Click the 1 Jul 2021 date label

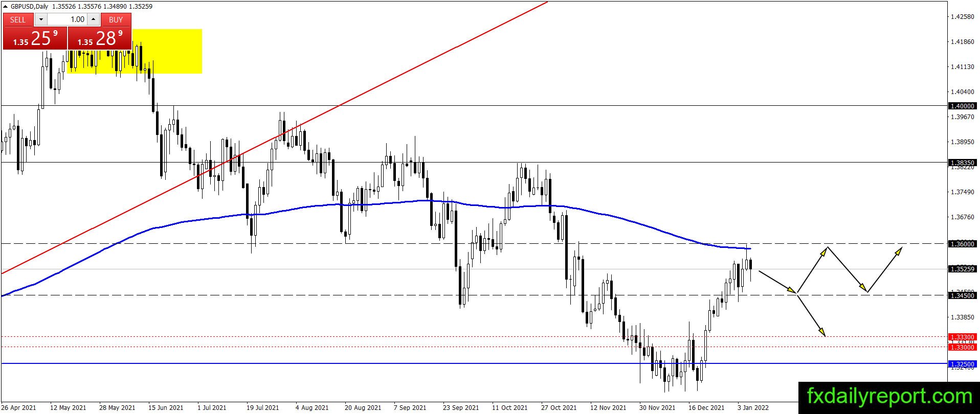coord(212,408)
